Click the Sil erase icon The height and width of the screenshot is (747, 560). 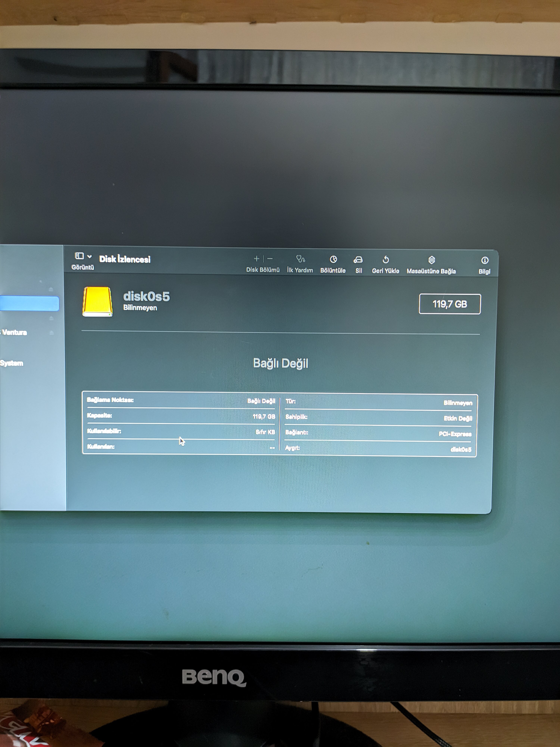(358, 260)
